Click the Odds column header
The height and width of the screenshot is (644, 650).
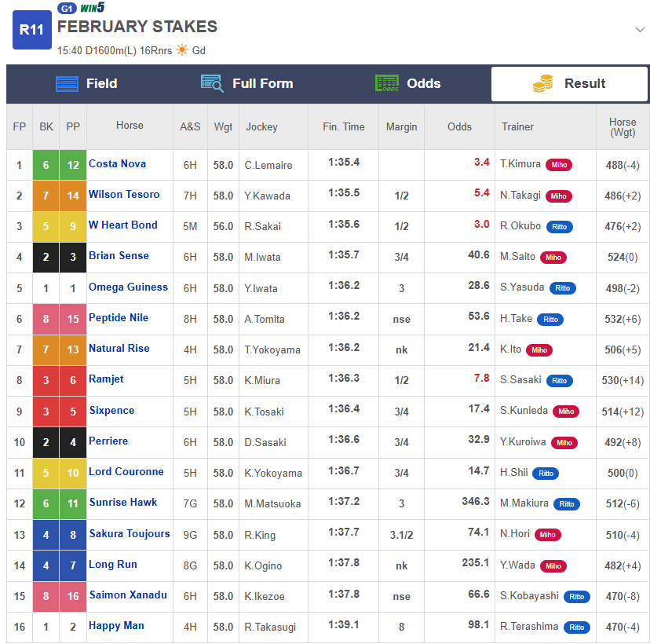tap(459, 127)
